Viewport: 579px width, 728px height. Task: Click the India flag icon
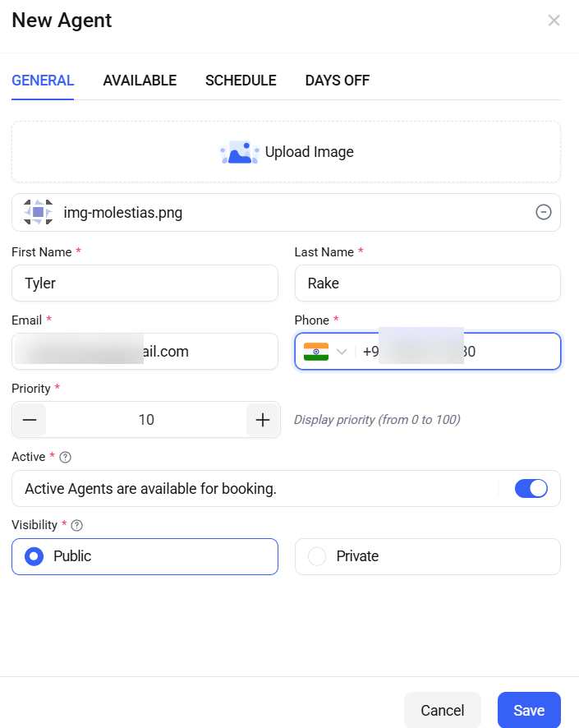click(315, 352)
